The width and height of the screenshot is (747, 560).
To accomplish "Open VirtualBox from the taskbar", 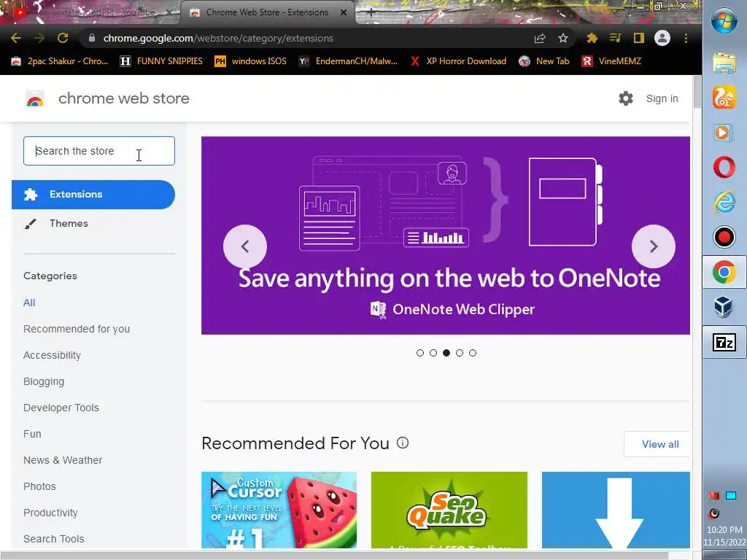I will point(724,307).
